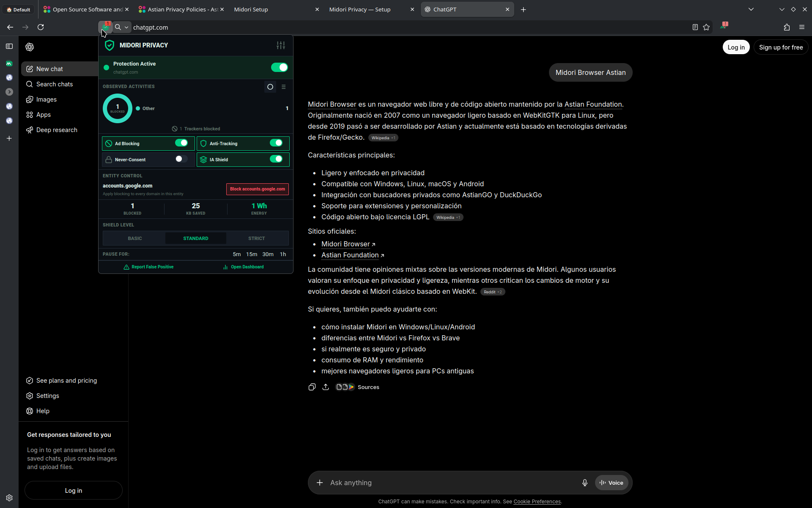This screenshot has height=508, width=812.
Task: Expand the Reddit +2 citation chip
Action: [493, 292]
